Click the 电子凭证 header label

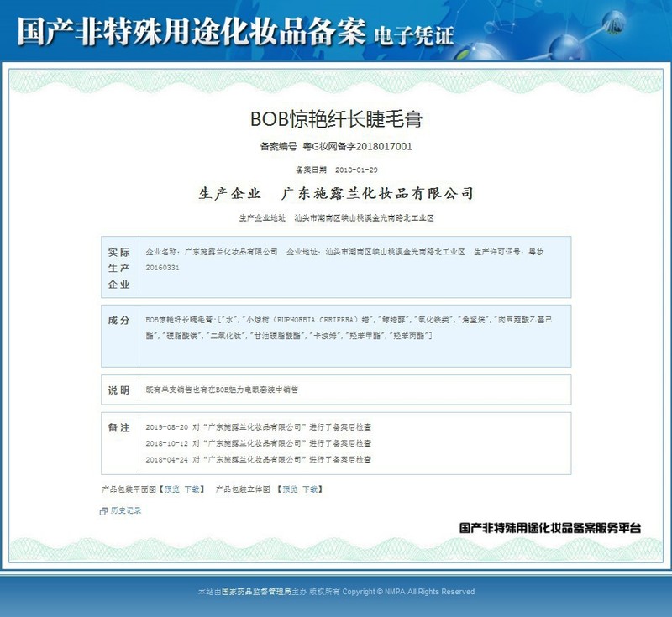413,35
